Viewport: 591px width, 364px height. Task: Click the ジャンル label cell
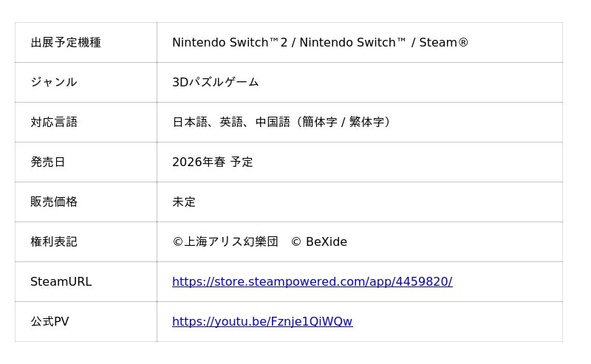[54, 83]
